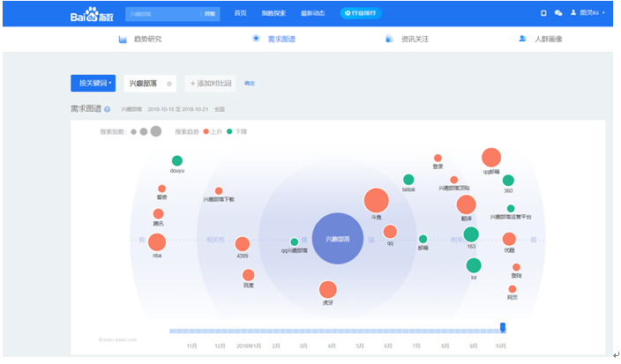This screenshot has width=621, height=364.
Task: Select the lol green bubble
Action: tap(474, 265)
